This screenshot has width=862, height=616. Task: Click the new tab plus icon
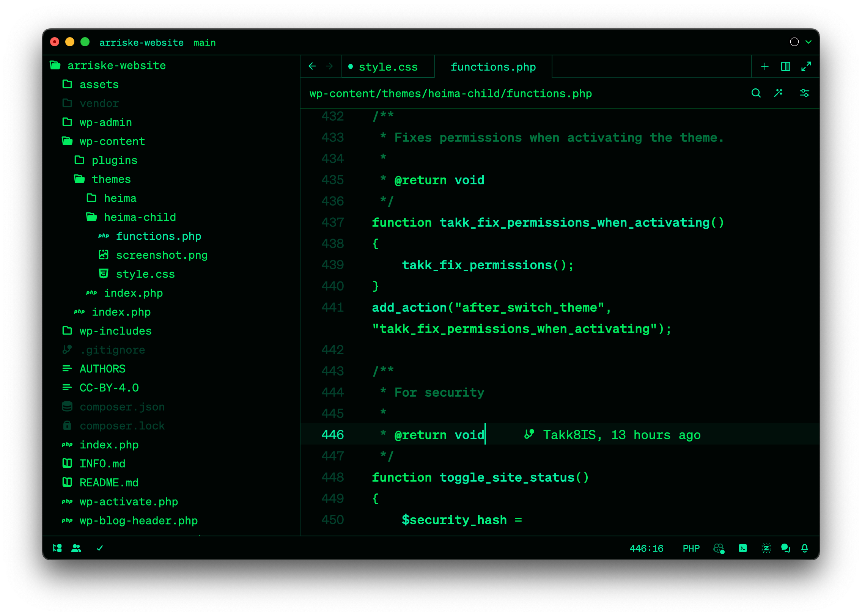(x=764, y=66)
